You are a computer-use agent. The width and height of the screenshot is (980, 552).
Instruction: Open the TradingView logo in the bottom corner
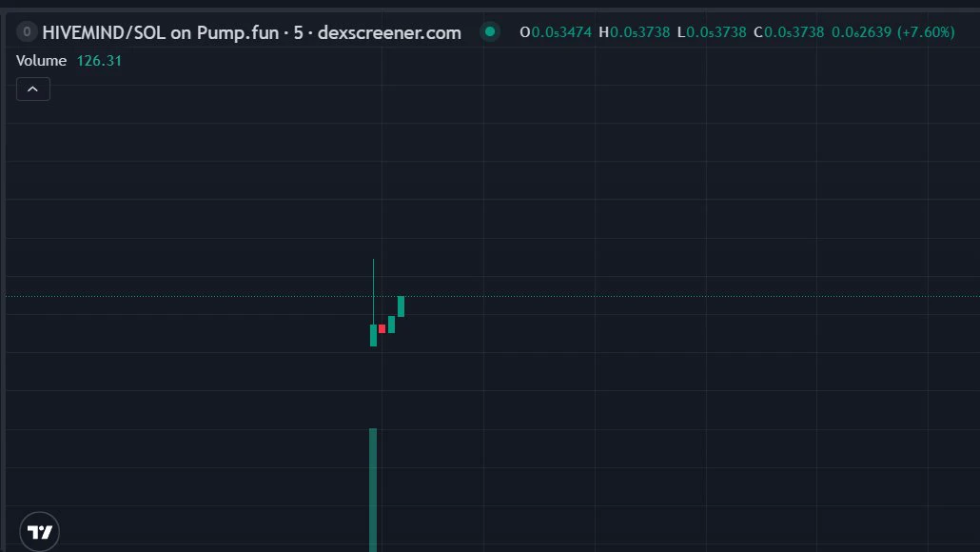click(x=39, y=532)
